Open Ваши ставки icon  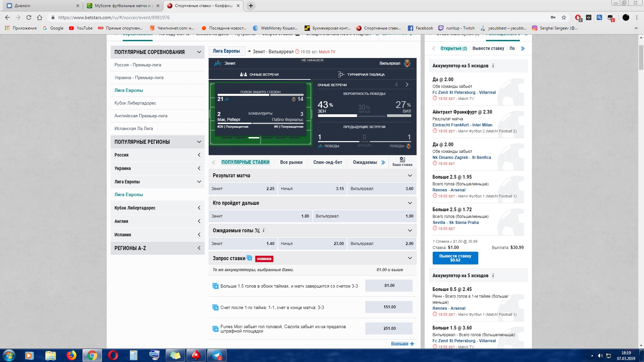pos(402,162)
